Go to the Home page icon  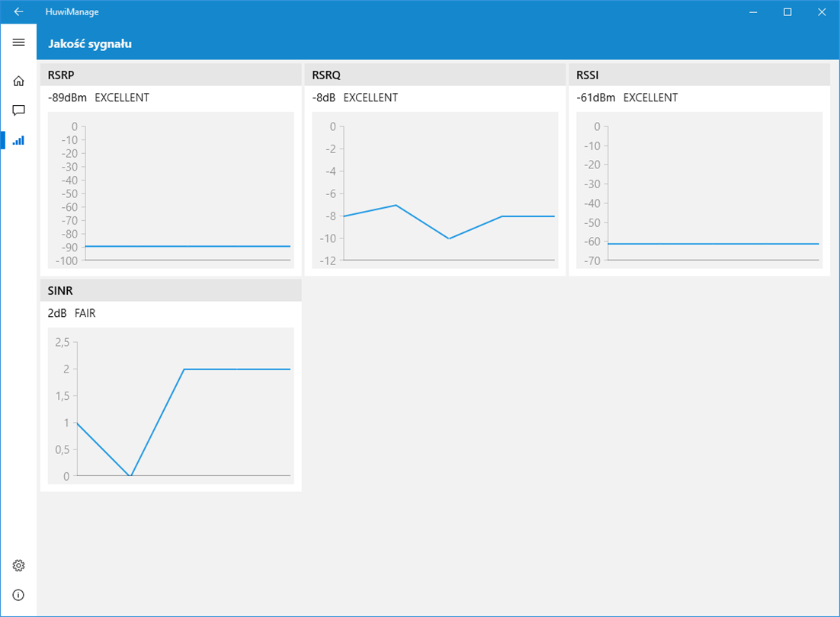(x=19, y=81)
